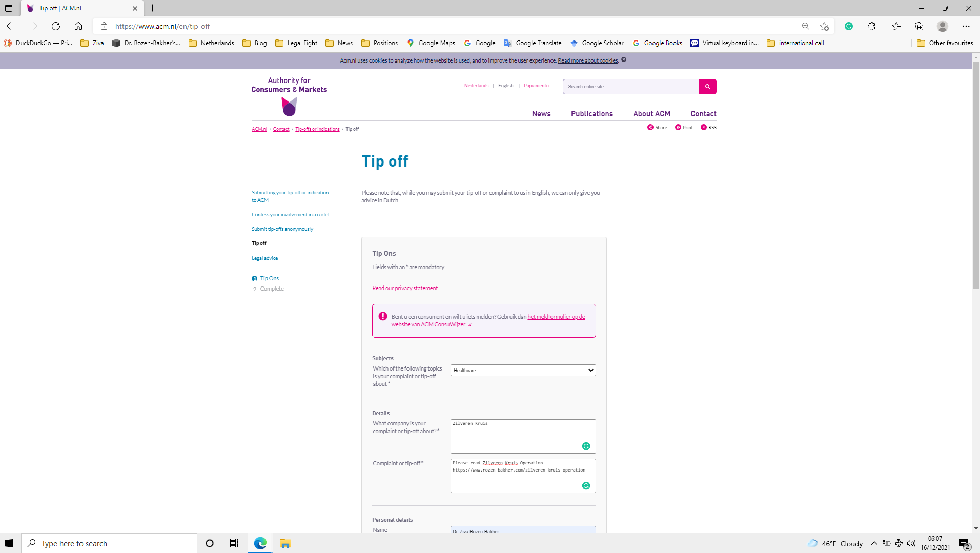Screen dimensions: 980x553
Task: Click the zoom magnifier in address bar
Action: 806,26
